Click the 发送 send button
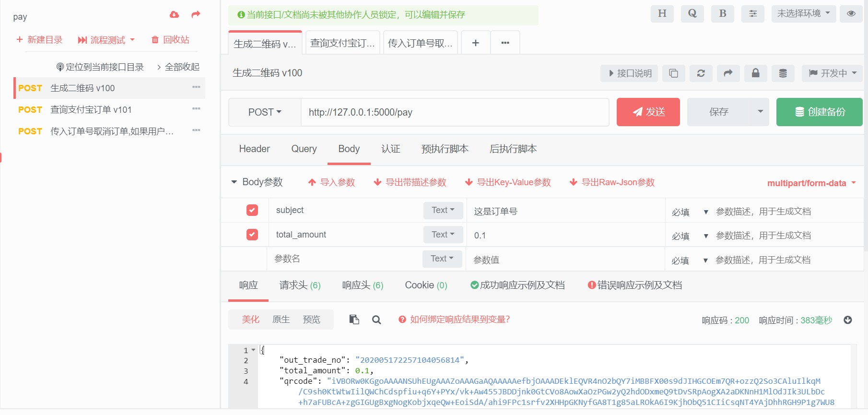This screenshot has height=415, width=868. click(x=648, y=112)
